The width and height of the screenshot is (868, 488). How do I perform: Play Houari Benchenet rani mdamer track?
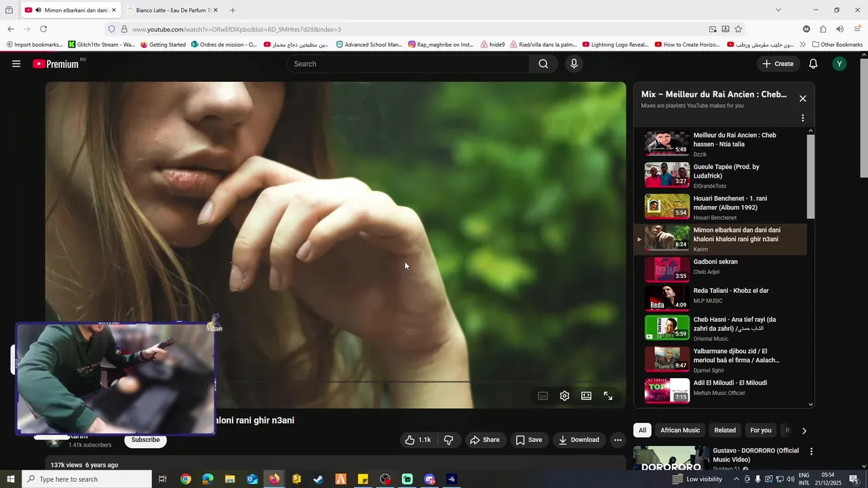(720, 208)
